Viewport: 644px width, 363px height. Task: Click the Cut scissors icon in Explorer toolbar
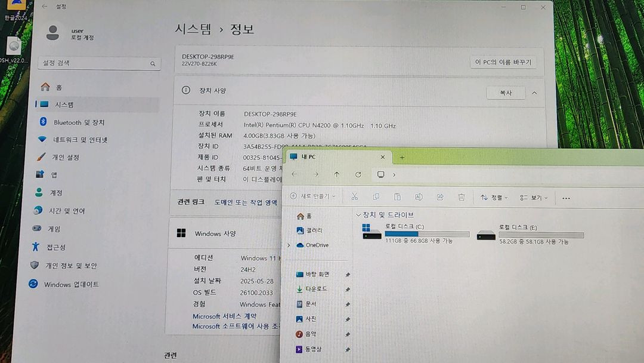pos(354,197)
